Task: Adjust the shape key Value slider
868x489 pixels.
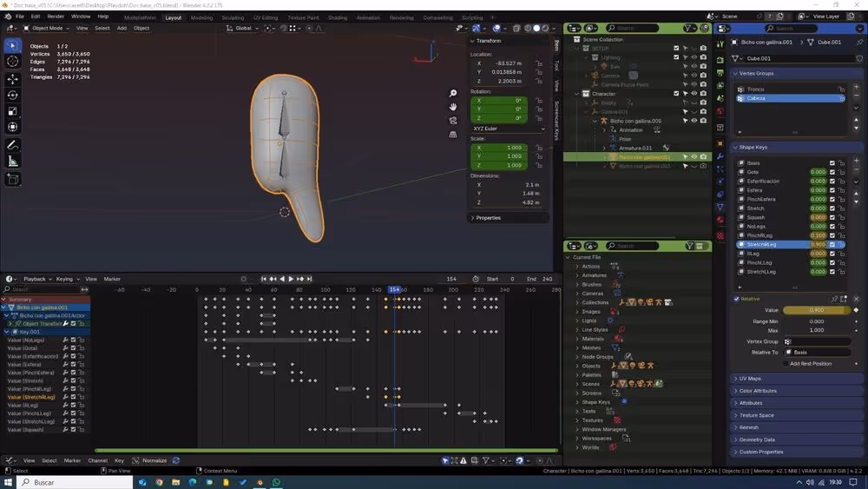Action: pos(816,311)
